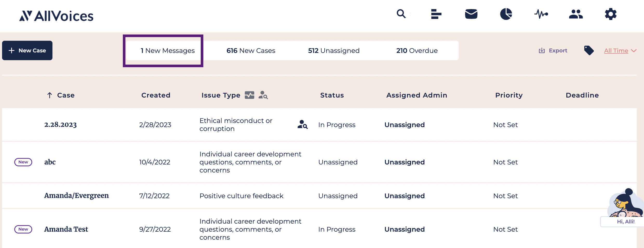The height and width of the screenshot is (248, 644).
Task: Expand the All Time date dropdown
Action: point(620,51)
